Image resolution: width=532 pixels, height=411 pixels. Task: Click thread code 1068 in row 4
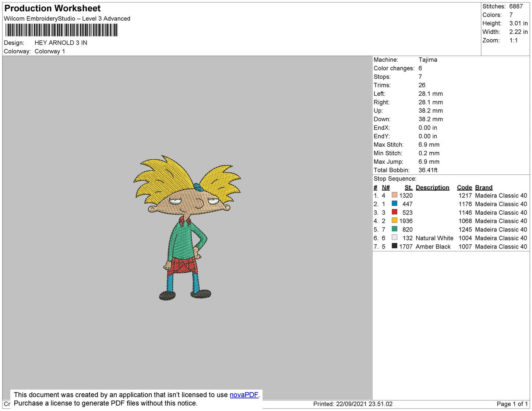click(x=465, y=221)
